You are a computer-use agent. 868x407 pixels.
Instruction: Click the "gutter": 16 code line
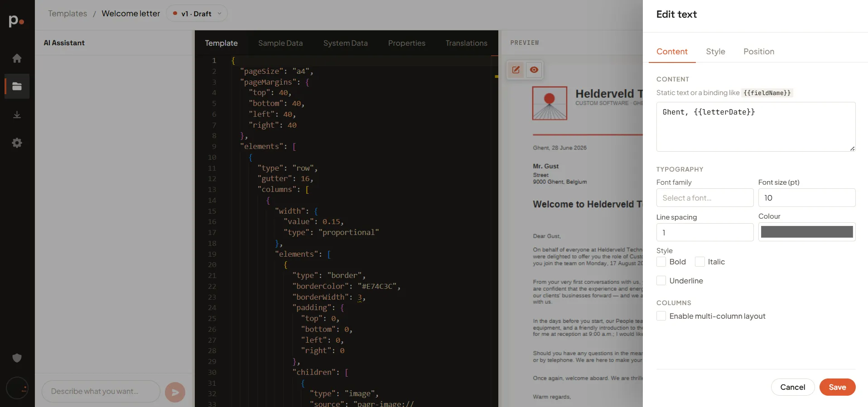tap(285, 178)
